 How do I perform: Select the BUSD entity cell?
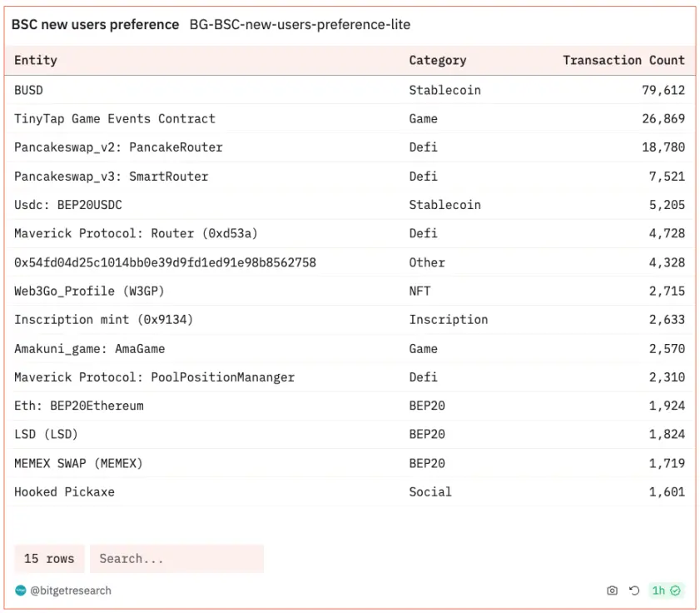point(29,90)
